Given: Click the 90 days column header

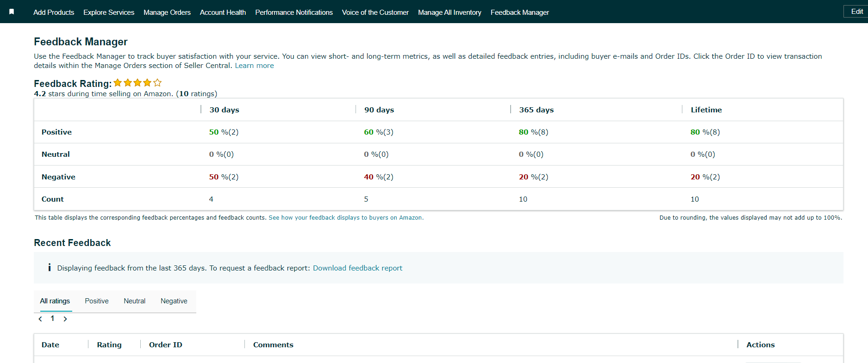Looking at the screenshot, I should (x=379, y=110).
